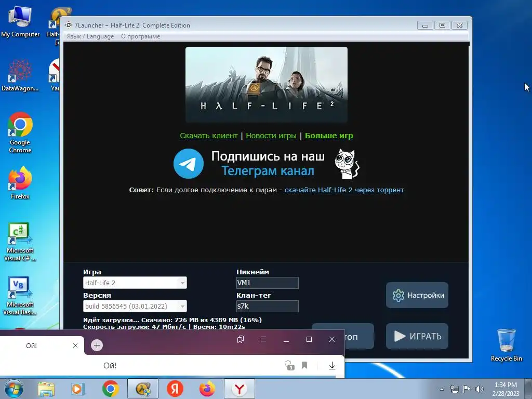The width and height of the screenshot is (532, 399).
Task: Switch to Yandex Browser taskbar item
Action: (x=240, y=389)
